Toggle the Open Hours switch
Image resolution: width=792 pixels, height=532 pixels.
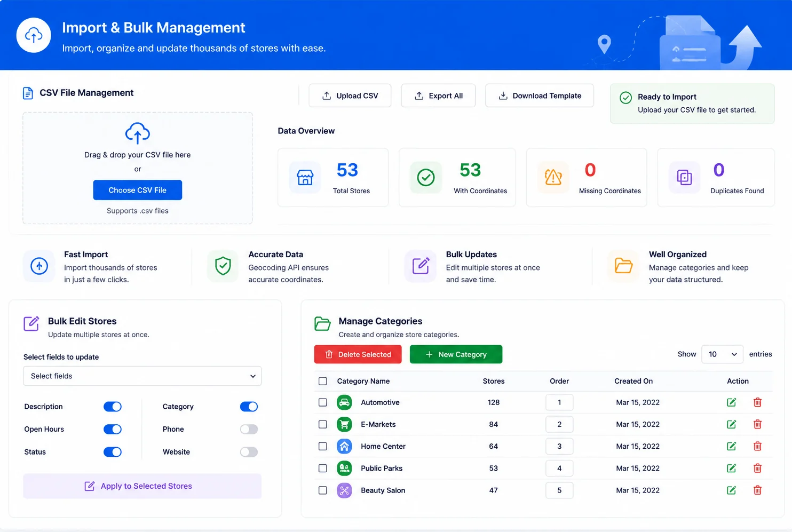tap(113, 429)
